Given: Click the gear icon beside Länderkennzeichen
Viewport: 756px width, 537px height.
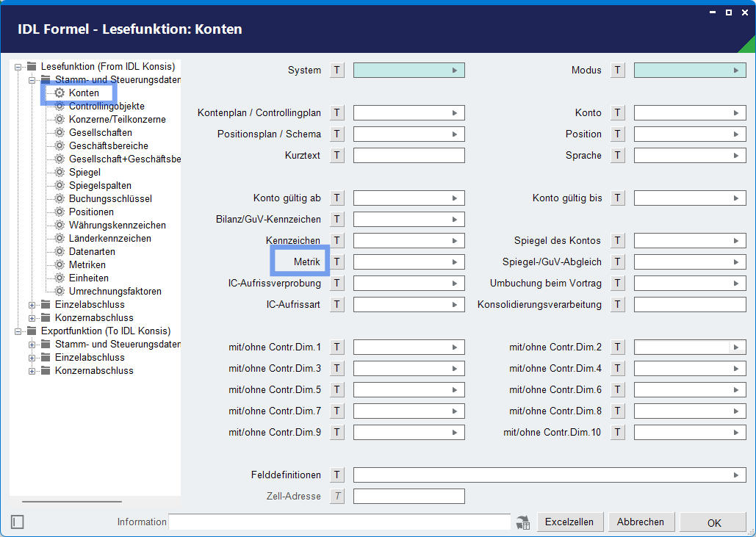Looking at the screenshot, I should [60, 238].
